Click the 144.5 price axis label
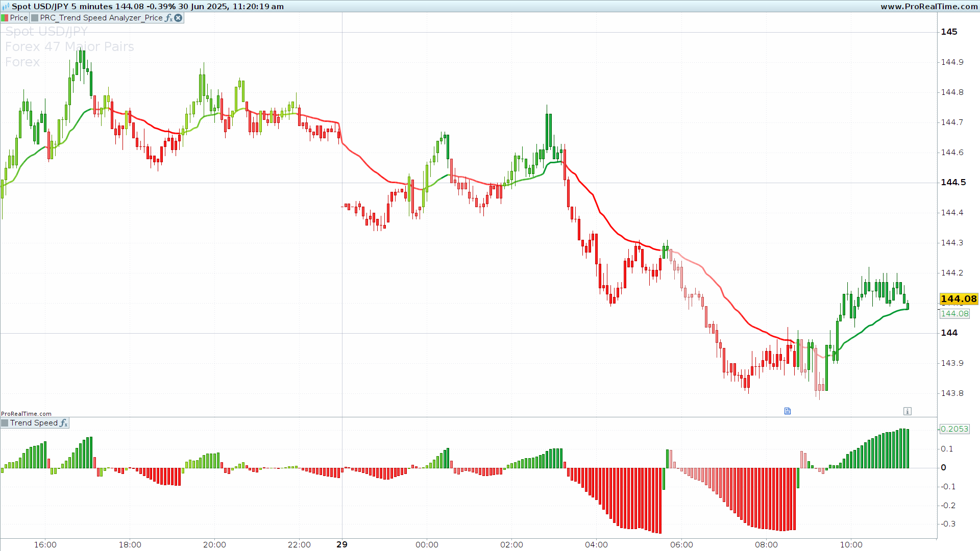This screenshot has width=980, height=551. (x=953, y=182)
